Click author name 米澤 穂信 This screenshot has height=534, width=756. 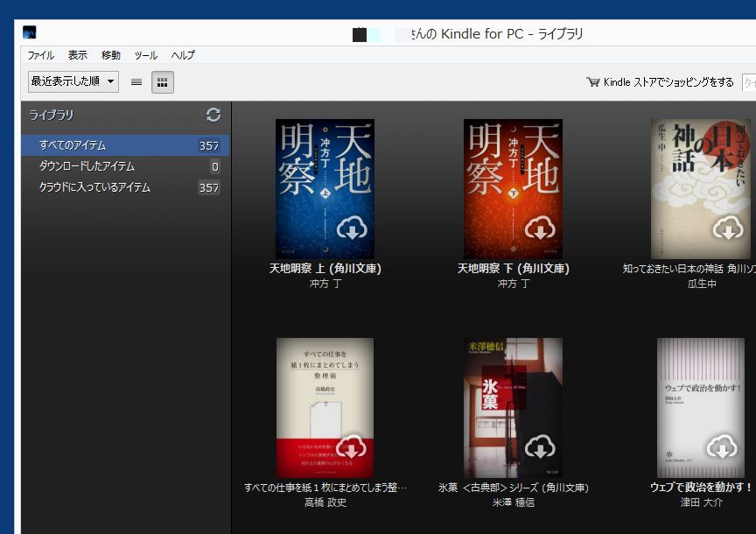514,502
